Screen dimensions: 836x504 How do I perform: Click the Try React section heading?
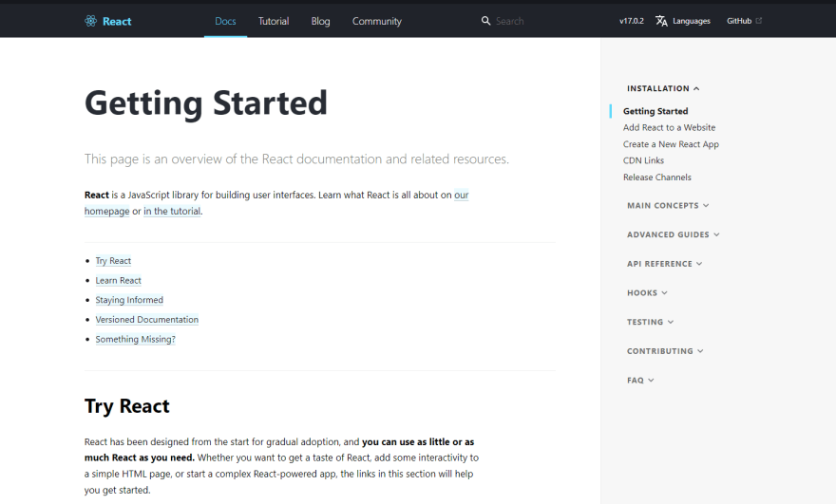click(x=127, y=406)
